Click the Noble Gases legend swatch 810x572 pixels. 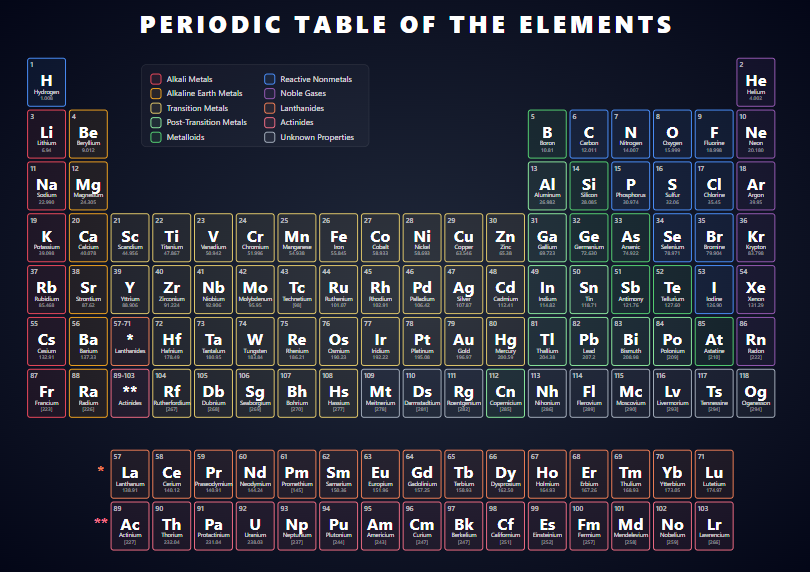coord(270,94)
